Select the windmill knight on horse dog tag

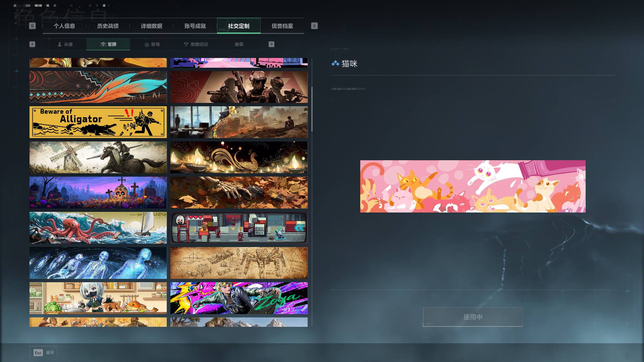tap(98, 157)
